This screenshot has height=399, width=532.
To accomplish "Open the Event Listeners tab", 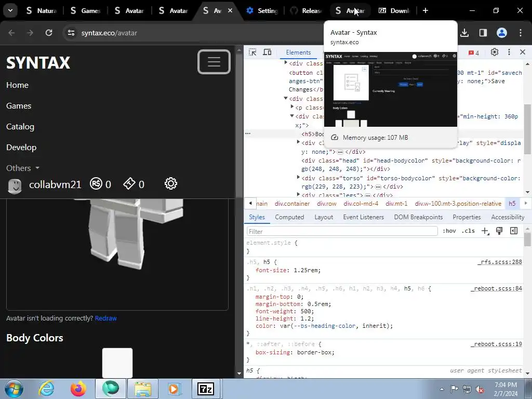I will click(x=363, y=217).
